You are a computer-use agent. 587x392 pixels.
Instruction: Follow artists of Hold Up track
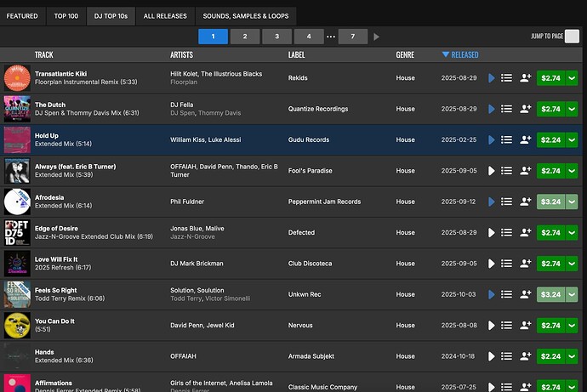click(x=526, y=140)
